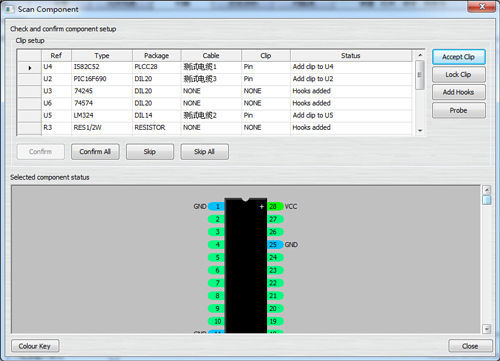Image resolution: width=500 pixels, height=361 pixels.
Task: Click the Scan Component title bar icon
Action: [x=9, y=9]
